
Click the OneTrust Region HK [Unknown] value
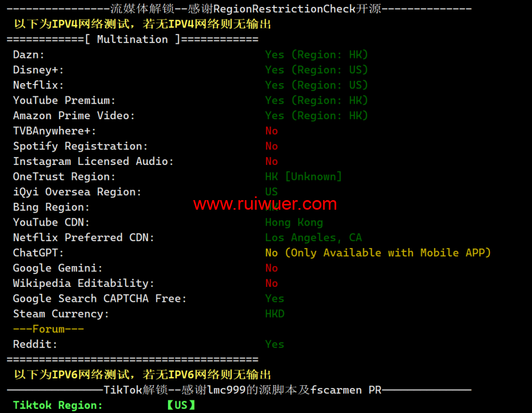coord(303,177)
